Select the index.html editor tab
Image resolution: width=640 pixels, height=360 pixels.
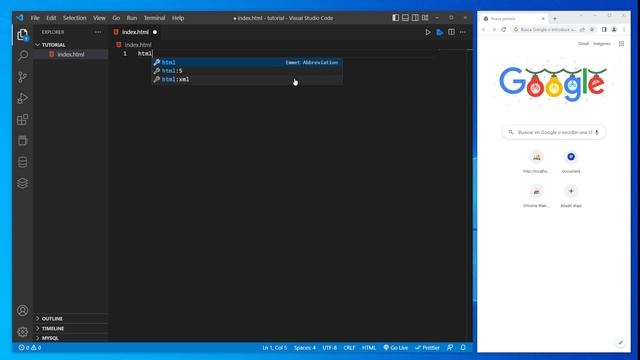[135, 32]
